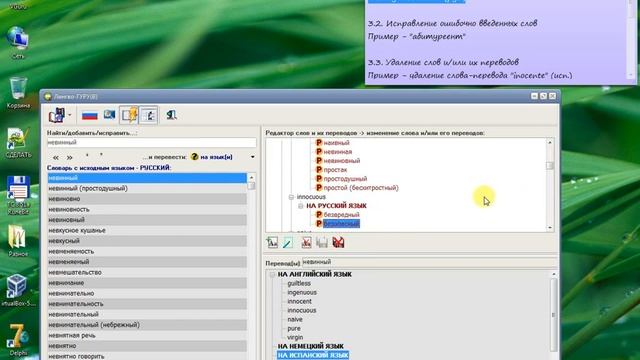Click the magnifier lookup toolbar icon
The image size is (640, 360).
[x=109, y=115]
